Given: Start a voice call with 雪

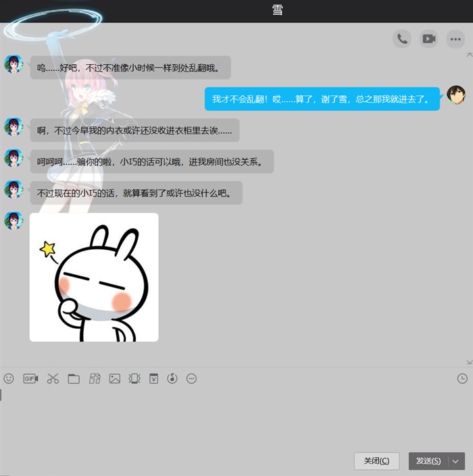Looking at the screenshot, I should [x=402, y=39].
